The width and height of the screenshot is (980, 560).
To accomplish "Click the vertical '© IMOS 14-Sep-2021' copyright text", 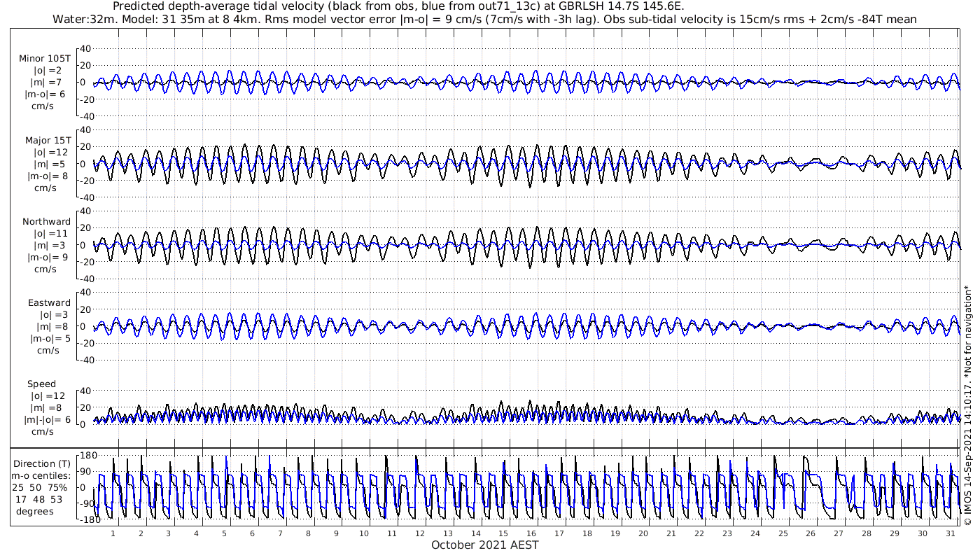I will pyautogui.click(x=967, y=404).
